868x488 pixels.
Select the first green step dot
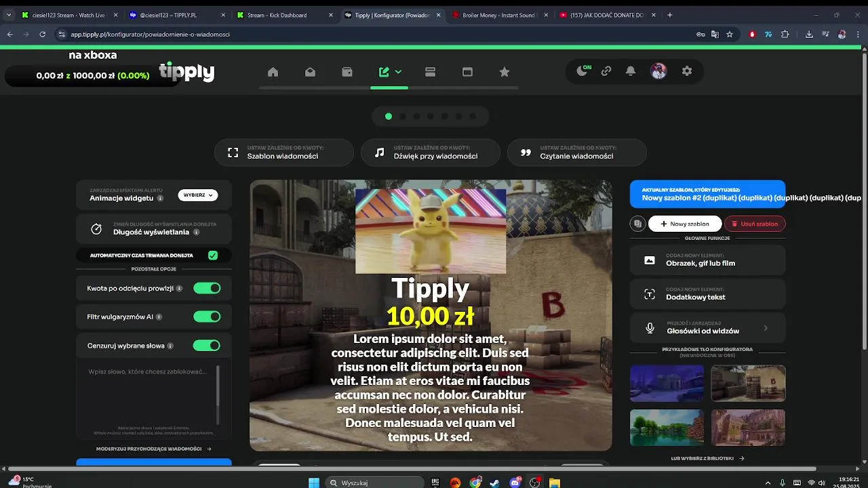(389, 116)
